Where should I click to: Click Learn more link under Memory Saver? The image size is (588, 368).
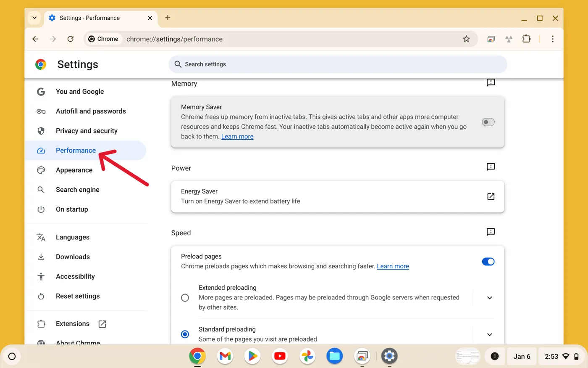(x=237, y=137)
